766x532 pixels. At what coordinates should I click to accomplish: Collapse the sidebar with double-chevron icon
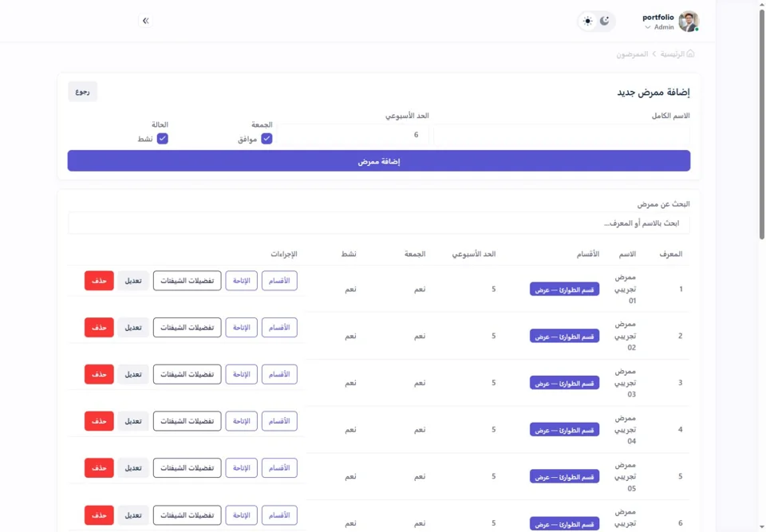pyautogui.click(x=145, y=21)
